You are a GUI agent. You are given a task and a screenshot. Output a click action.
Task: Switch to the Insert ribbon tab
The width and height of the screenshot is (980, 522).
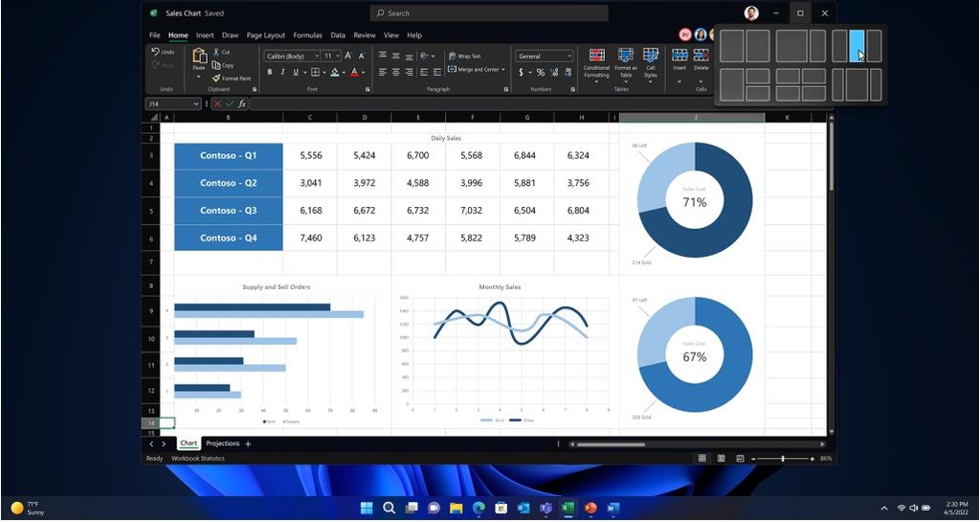tap(205, 35)
